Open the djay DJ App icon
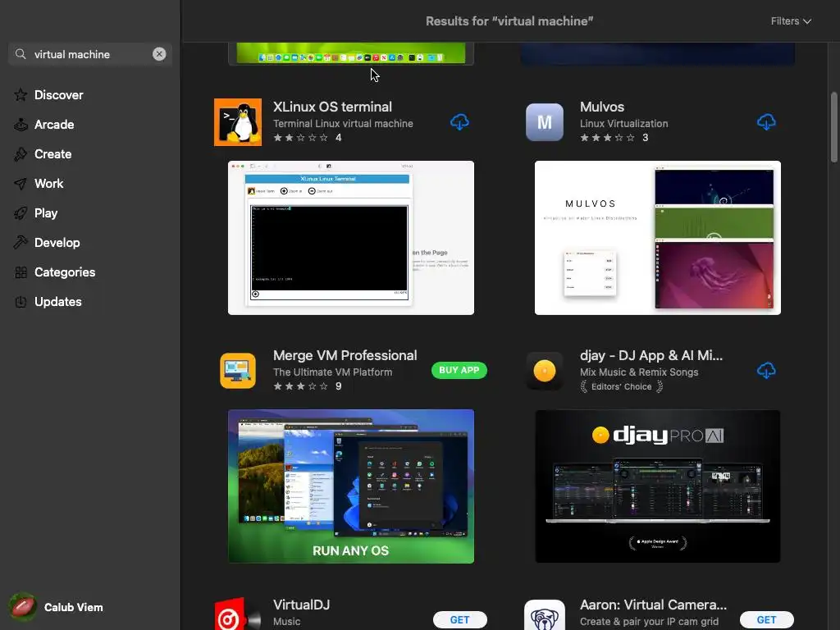The image size is (840, 630). click(545, 371)
